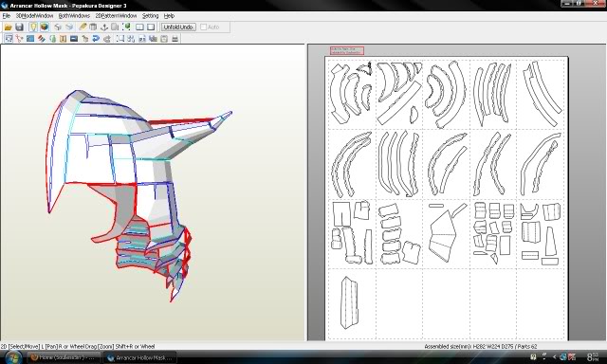Select the red Rotate parts tool icon
The image size is (607, 364).
pyautogui.click(x=19, y=39)
